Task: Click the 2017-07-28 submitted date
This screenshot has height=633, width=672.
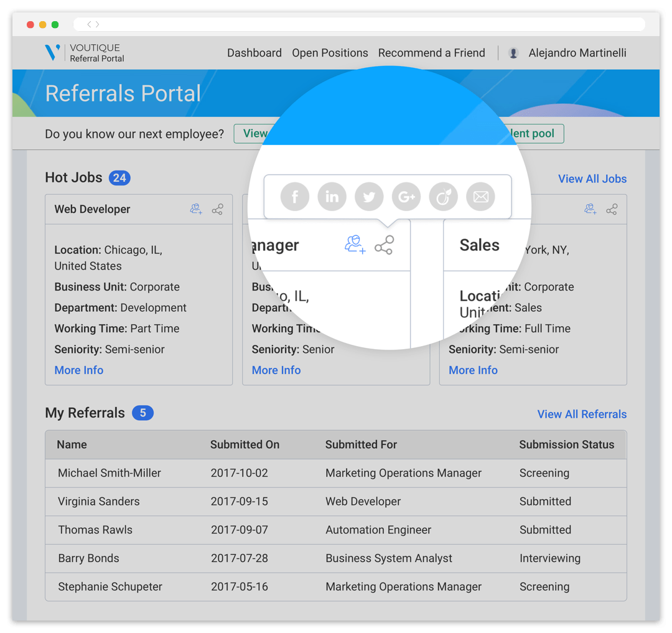Action: coord(239,558)
